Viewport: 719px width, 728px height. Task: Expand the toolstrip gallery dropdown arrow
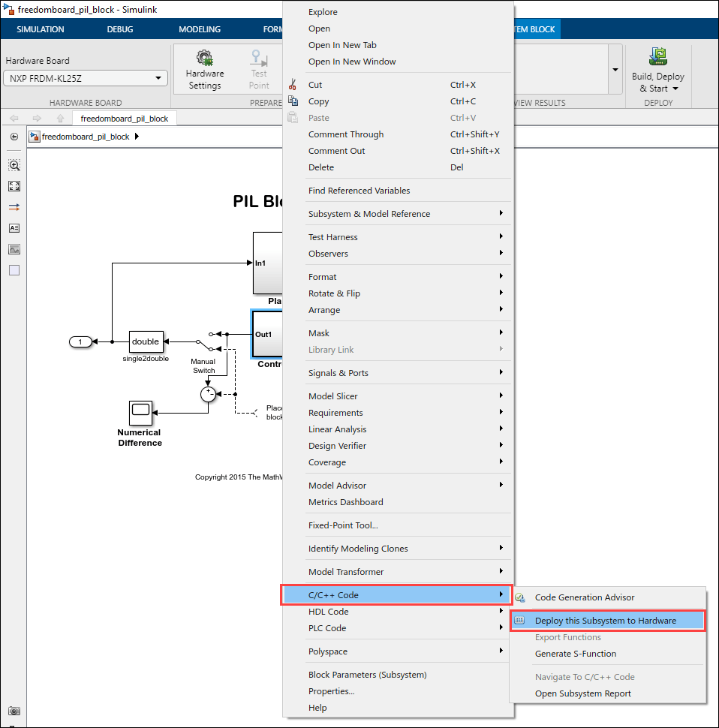coord(615,70)
